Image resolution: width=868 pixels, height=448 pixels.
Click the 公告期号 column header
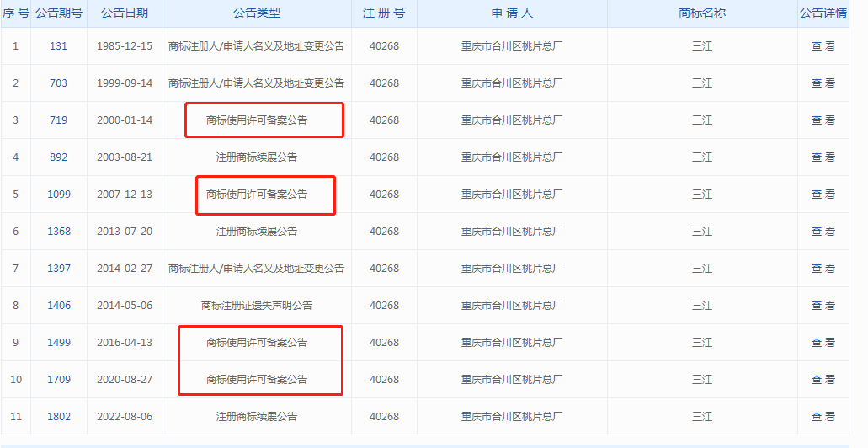pyautogui.click(x=59, y=13)
